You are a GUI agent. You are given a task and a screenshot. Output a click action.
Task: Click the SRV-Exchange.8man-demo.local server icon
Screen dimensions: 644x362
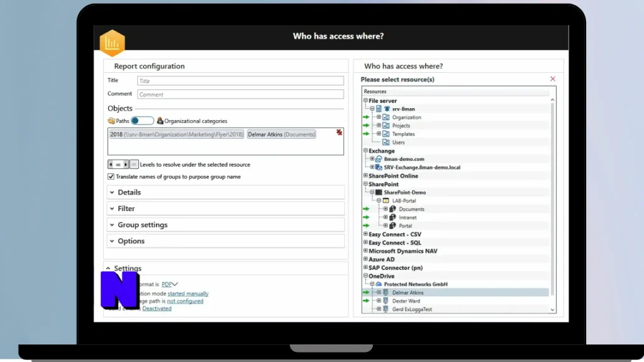click(379, 167)
